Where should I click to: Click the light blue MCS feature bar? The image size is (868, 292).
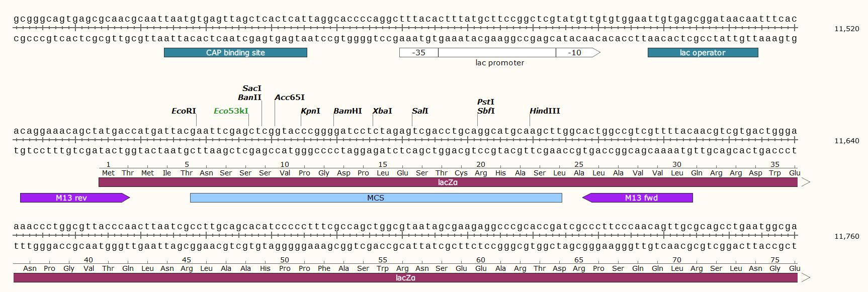coord(376,198)
